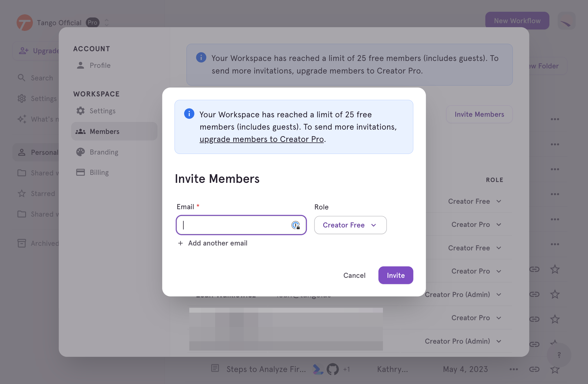
Task: Click the Email input field
Action: pyautogui.click(x=241, y=225)
